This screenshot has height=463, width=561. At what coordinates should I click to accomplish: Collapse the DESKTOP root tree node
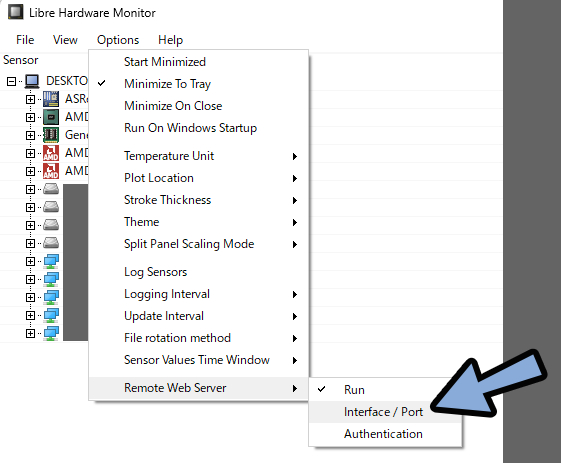tap(11, 82)
